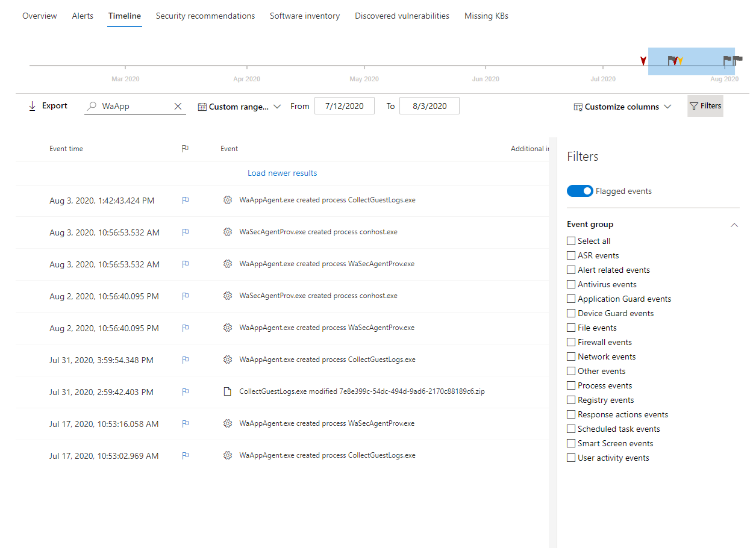Enable the Process events checkbox
756x548 pixels.
(x=571, y=385)
